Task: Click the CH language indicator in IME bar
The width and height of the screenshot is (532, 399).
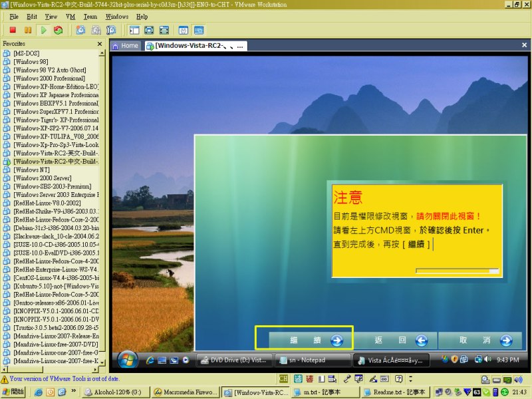Action: pyautogui.click(x=283, y=379)
